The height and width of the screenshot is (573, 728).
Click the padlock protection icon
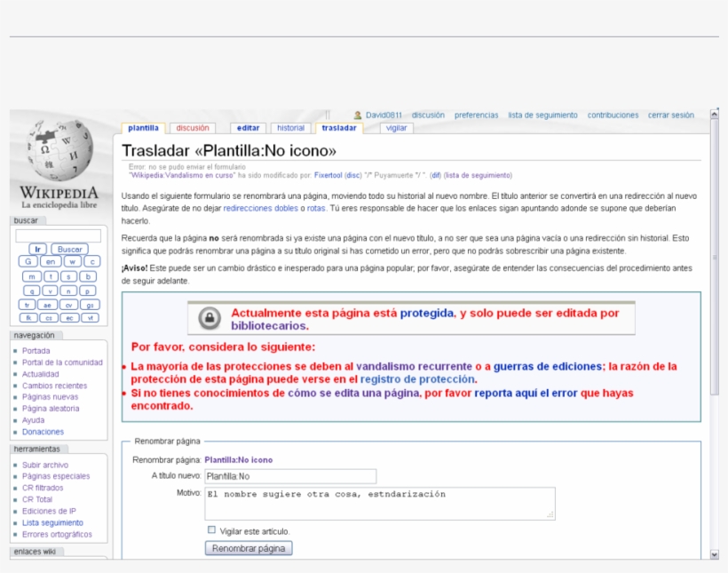(x=210, y=318)
